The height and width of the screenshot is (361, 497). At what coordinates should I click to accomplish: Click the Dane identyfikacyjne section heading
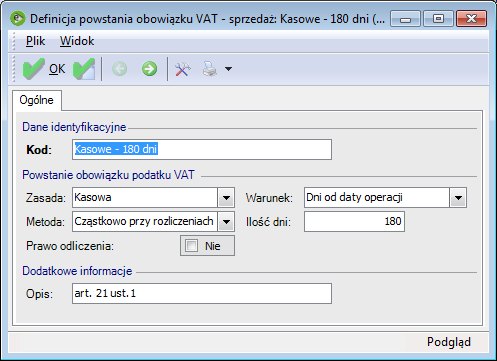[74, 127]
